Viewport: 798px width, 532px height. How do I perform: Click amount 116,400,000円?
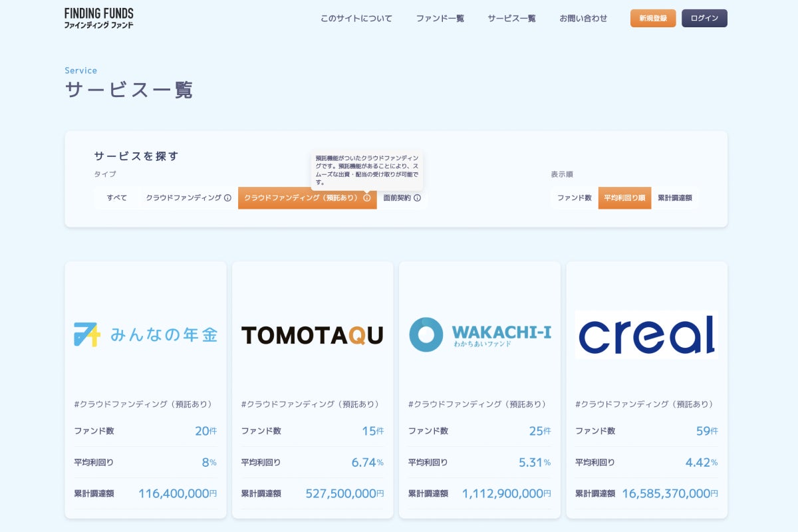[x=178, y=493]
